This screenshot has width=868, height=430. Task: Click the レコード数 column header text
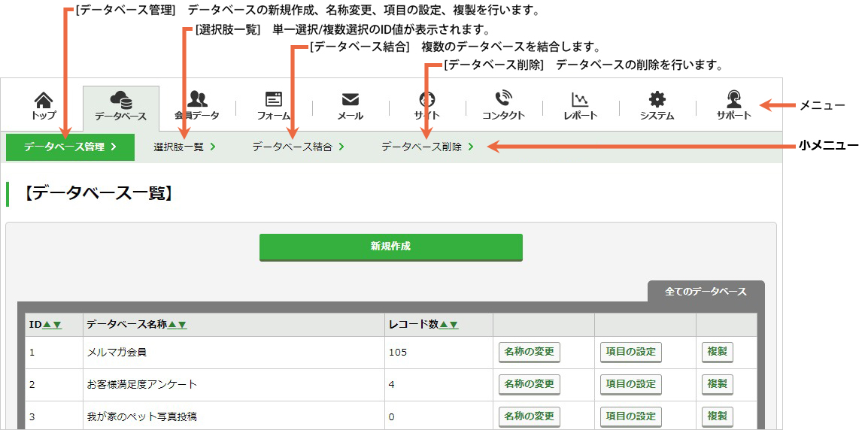[414, 325]
